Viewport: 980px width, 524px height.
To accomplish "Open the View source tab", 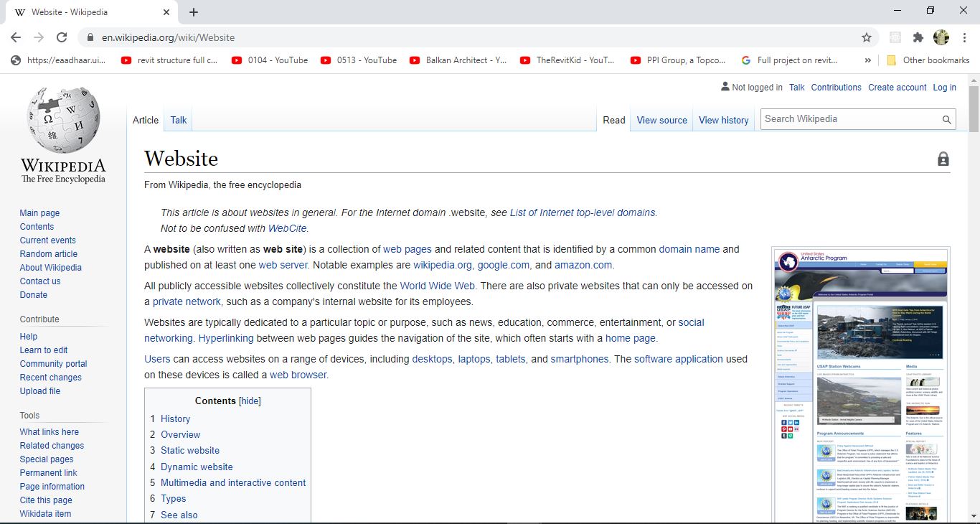I will pyautogui.click(x=662, y=120).
